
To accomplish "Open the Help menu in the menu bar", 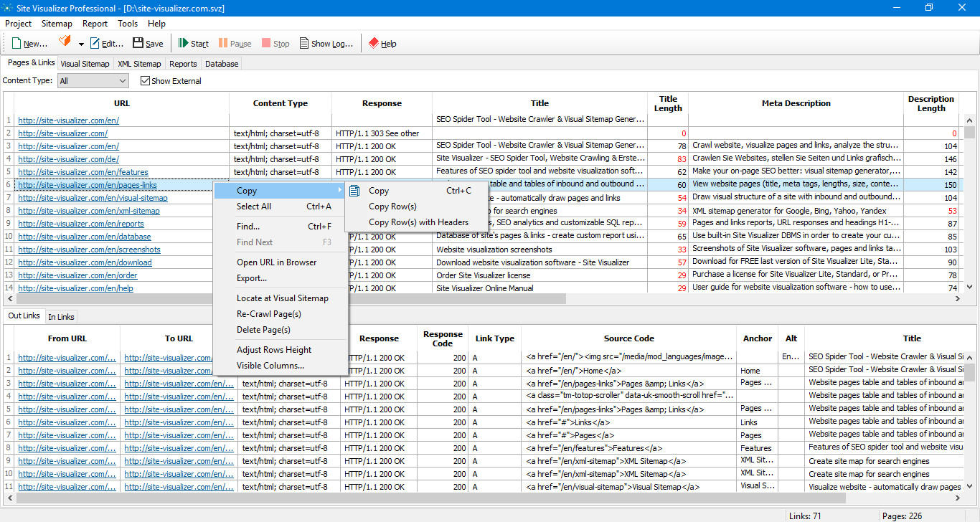I will tap(156, 24).
